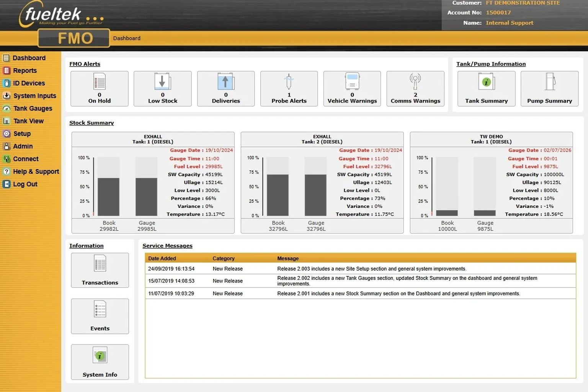Open the Comms Warnings antenna icon

[415, 81]
